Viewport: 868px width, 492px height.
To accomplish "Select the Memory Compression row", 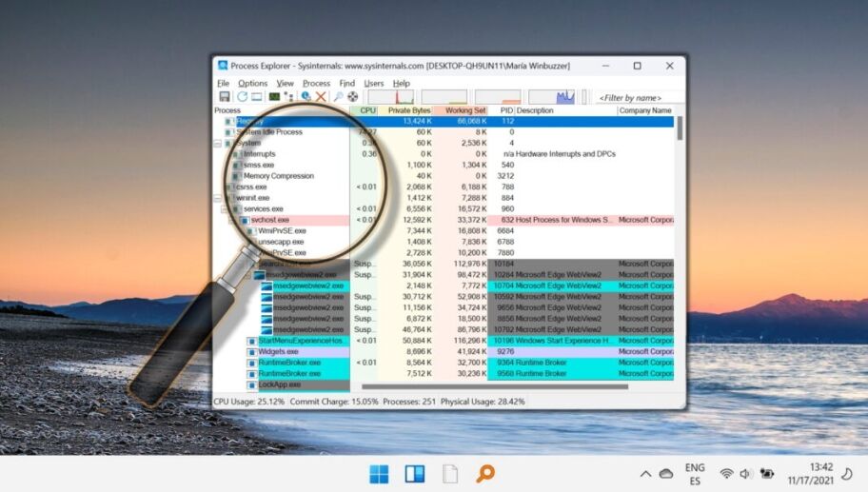I will pyautogui.click(x=444, y=176).
